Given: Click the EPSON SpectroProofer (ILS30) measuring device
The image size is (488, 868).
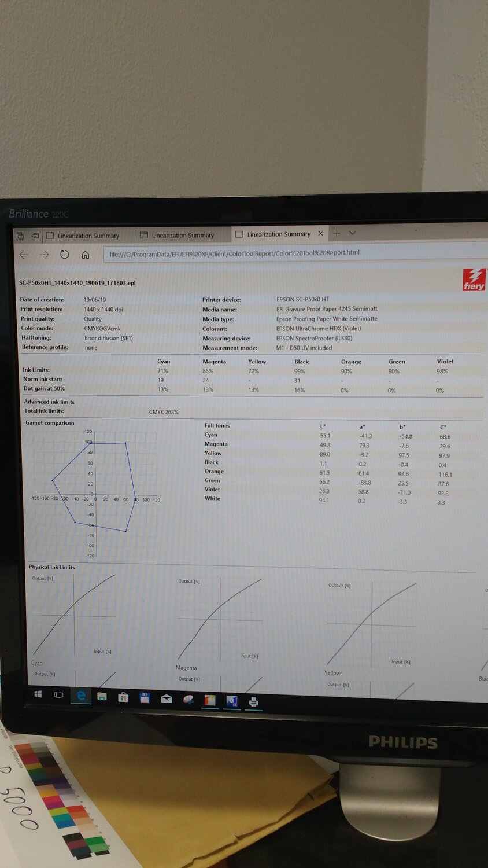Looking at the screenshot, I should click(314, 338).
